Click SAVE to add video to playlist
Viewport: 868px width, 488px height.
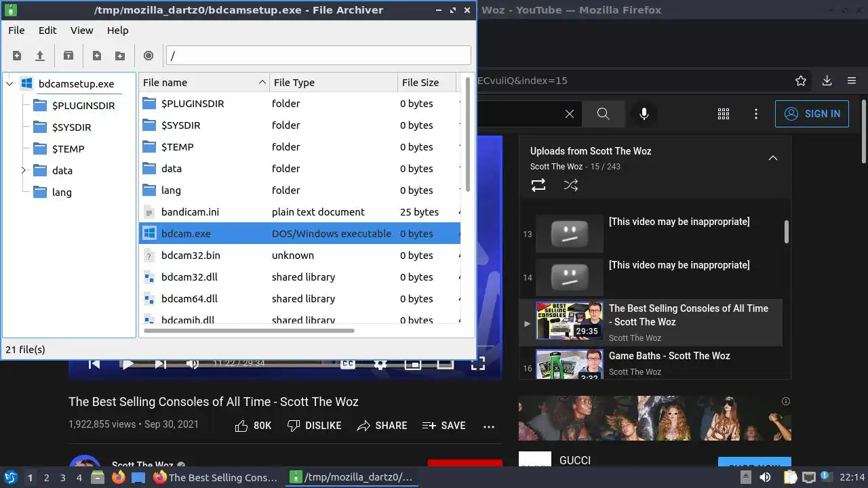tap(443, 426)
